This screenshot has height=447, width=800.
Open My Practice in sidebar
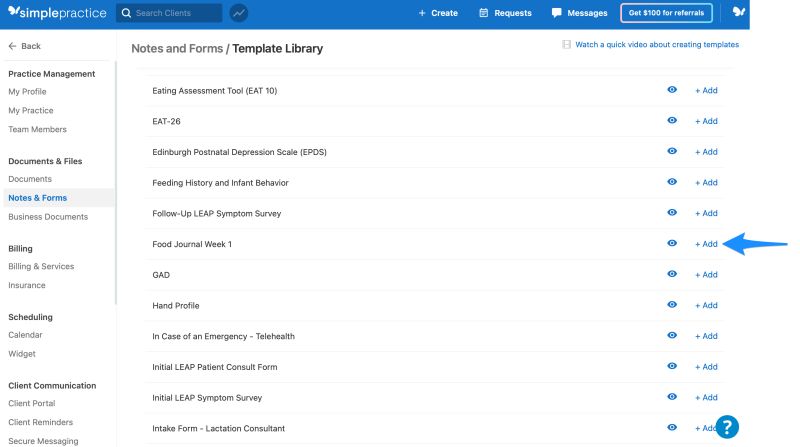[31, 110]
